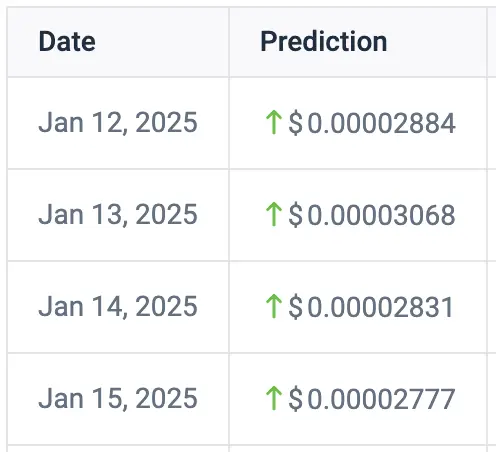Click the year 2025 in Jan 12 row
Viewport: 496px width, 452px height.
tap(166, 122)
